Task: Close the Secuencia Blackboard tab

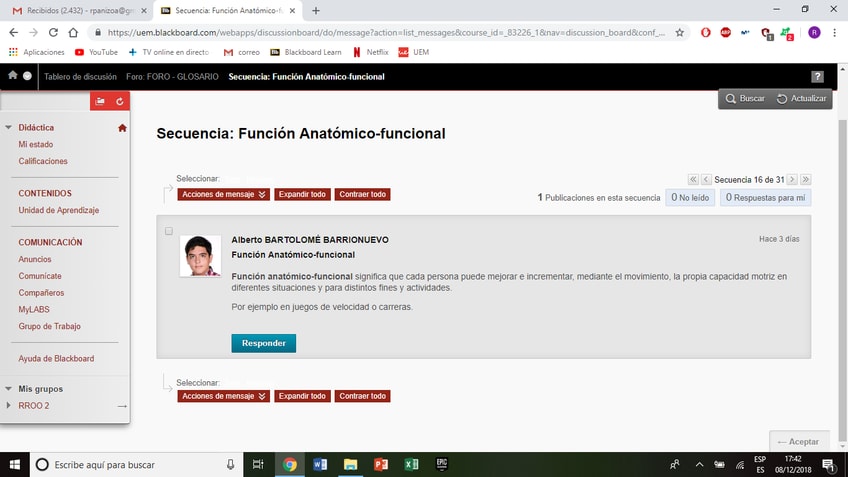Action: [292, 10]
